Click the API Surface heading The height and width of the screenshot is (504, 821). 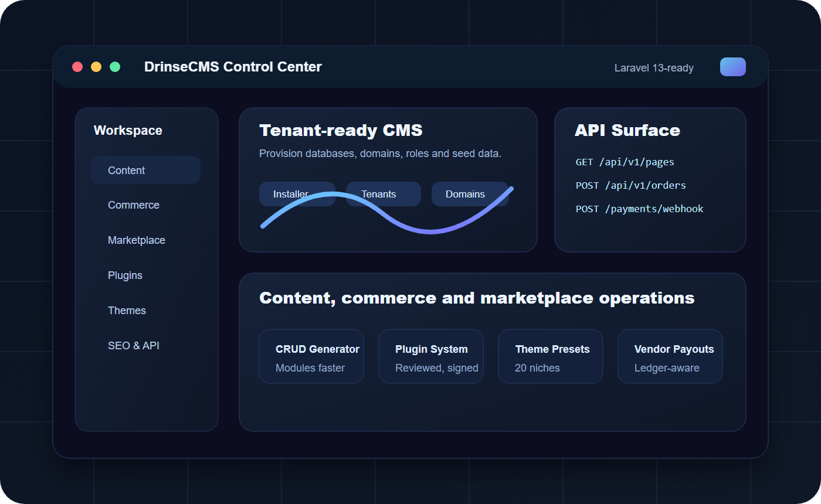tap(627, 130)
